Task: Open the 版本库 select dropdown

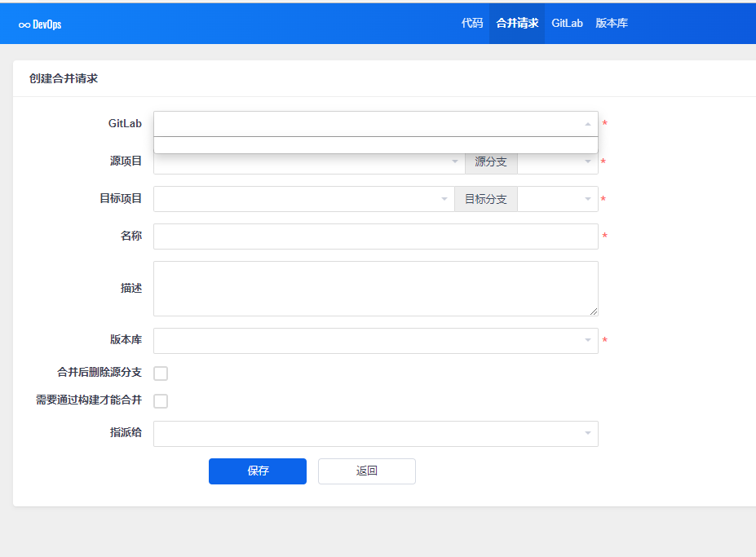Action: 375,341
